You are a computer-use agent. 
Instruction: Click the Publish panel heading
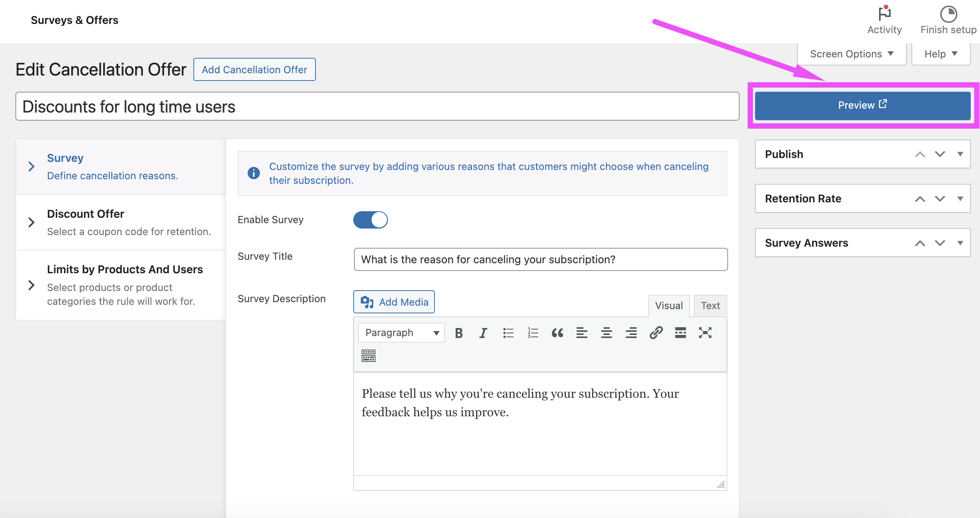[784, 154]
